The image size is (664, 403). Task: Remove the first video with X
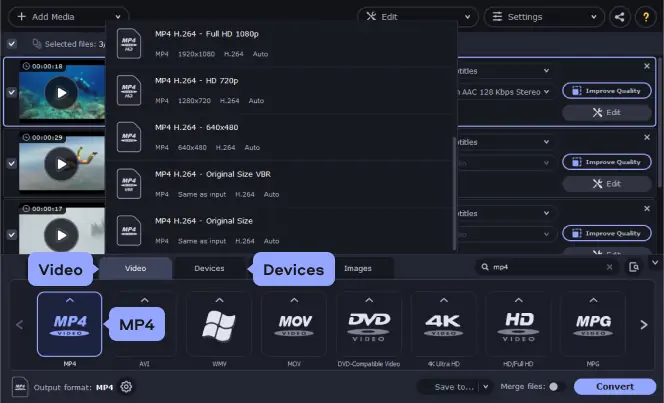[x=647, y=66]
